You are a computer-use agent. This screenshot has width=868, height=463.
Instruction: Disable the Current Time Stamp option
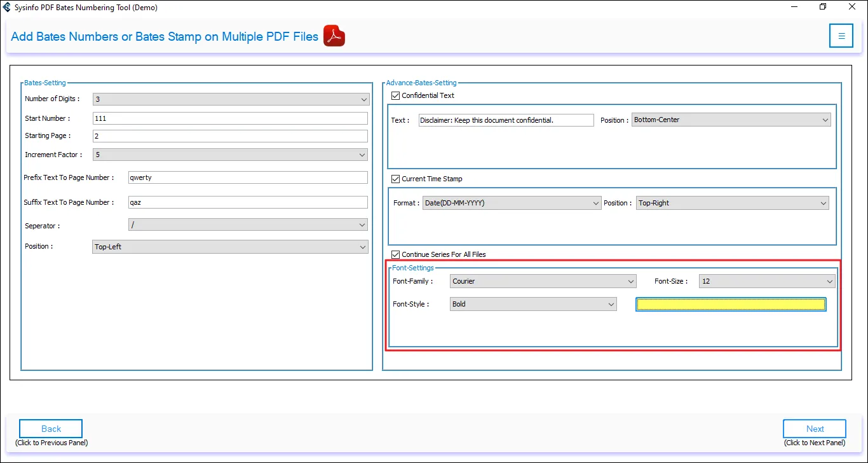[397, 179]
